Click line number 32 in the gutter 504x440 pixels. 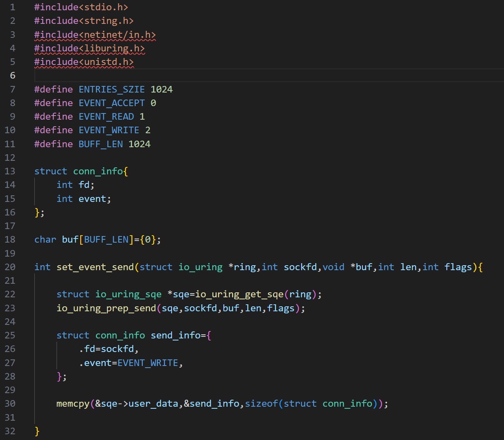pos(10,431)
